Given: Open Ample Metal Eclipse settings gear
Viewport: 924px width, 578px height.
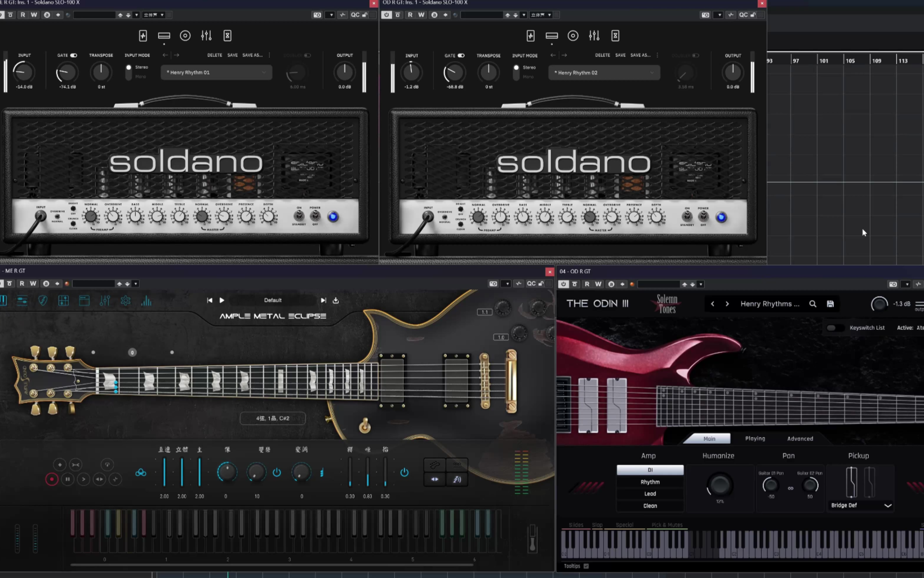Looking at the screenshot, I should point(126,301).
